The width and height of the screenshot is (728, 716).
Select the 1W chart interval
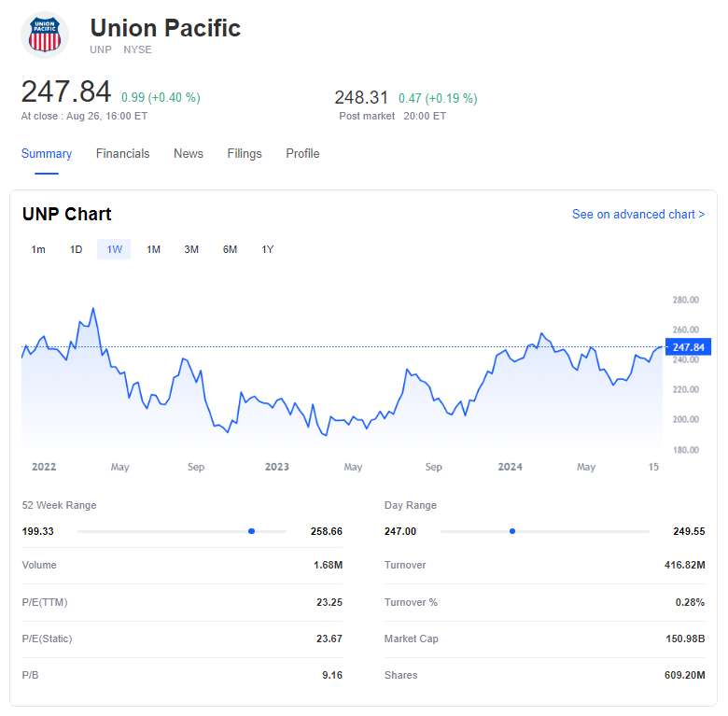point(114,249)
